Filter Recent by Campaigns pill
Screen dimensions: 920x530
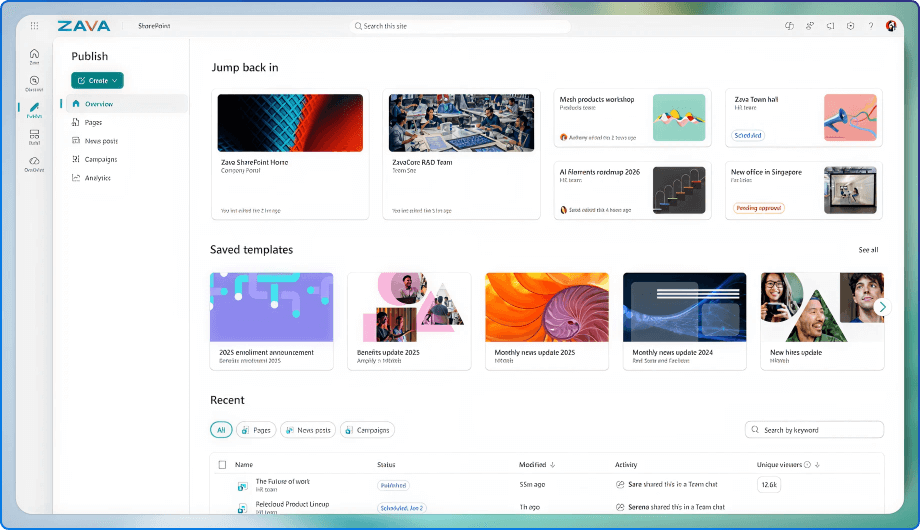click(367, 430)
